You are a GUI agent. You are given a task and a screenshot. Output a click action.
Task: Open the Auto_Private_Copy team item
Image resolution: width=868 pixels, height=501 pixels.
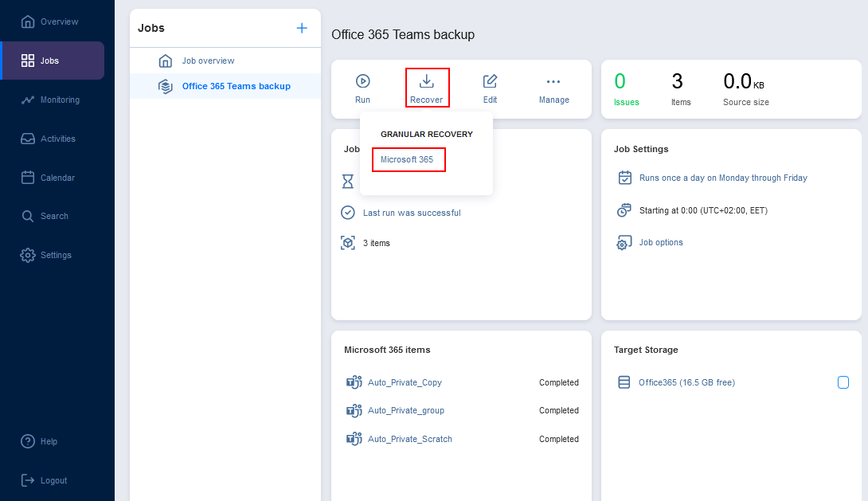(x=405, y=382)
